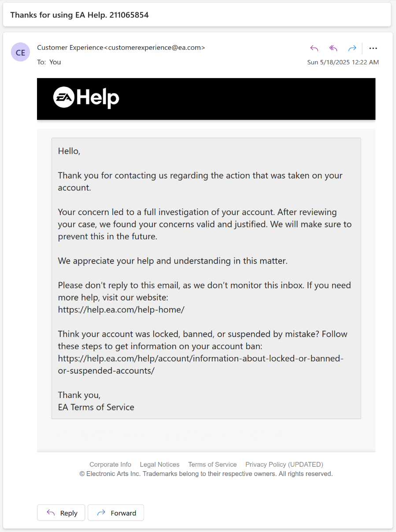This screenshot has width=396, height=532.
Task: Open the help.ea.com/help-home link
Action: pos(121,310)
